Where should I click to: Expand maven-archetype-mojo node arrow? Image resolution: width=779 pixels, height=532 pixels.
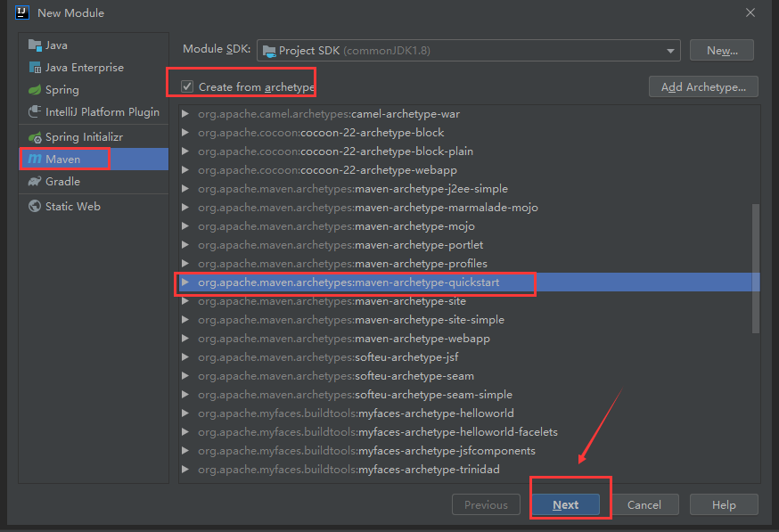185,226
